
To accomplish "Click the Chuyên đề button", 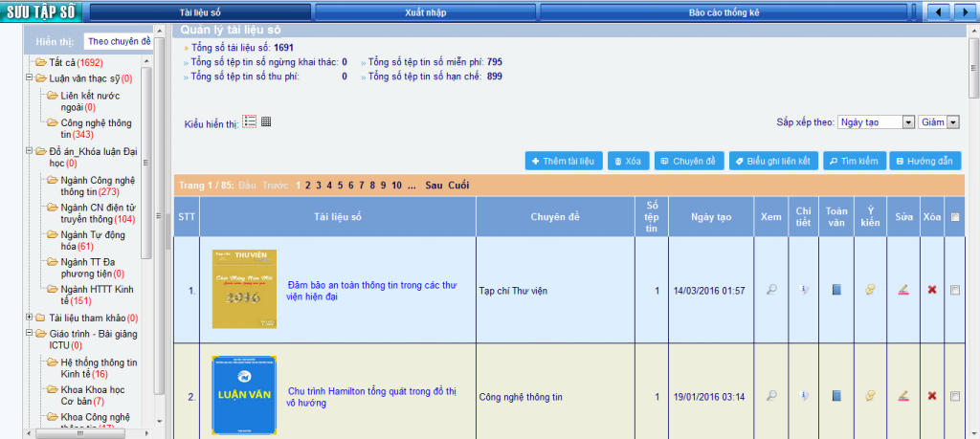I will (x=689, y=161).
